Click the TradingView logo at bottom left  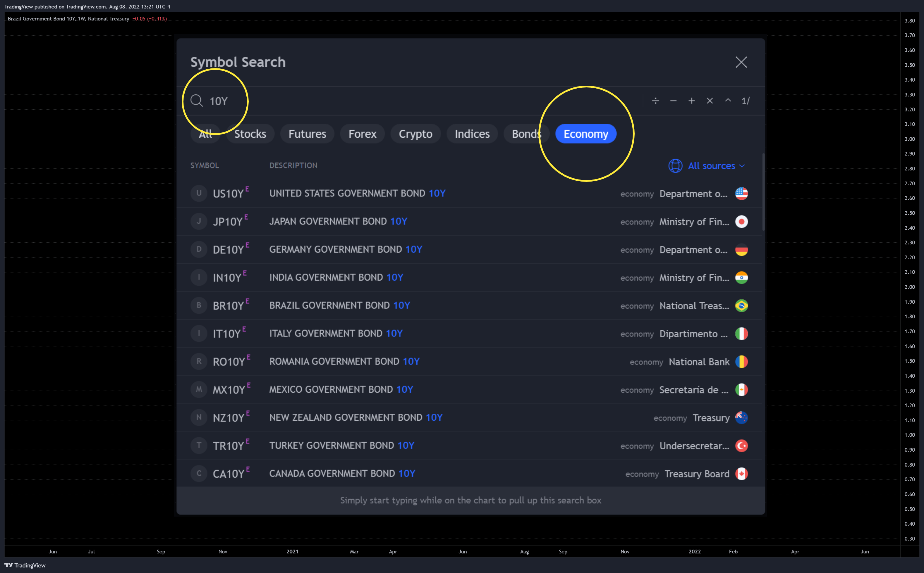pyautogui.click(x=25, y=565)
